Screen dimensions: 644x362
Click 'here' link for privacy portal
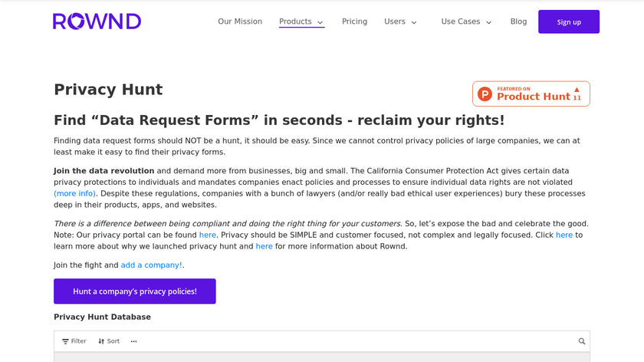[208, 235]
